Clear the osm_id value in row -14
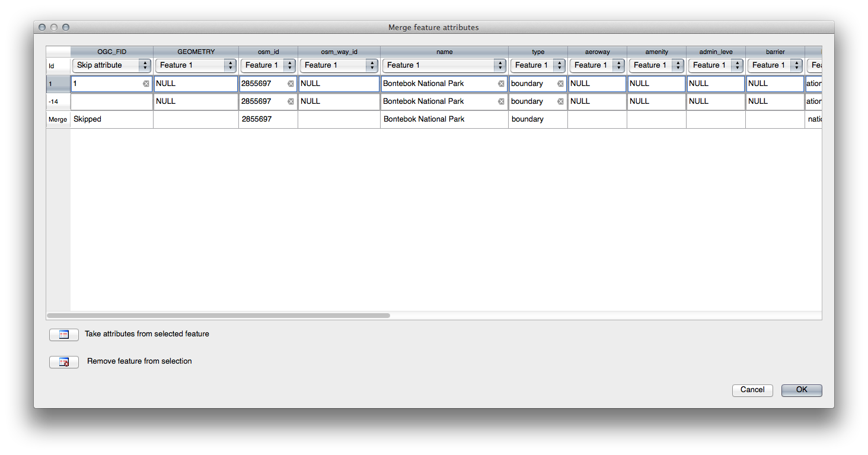868x455 pixels. tap(291, 101)
